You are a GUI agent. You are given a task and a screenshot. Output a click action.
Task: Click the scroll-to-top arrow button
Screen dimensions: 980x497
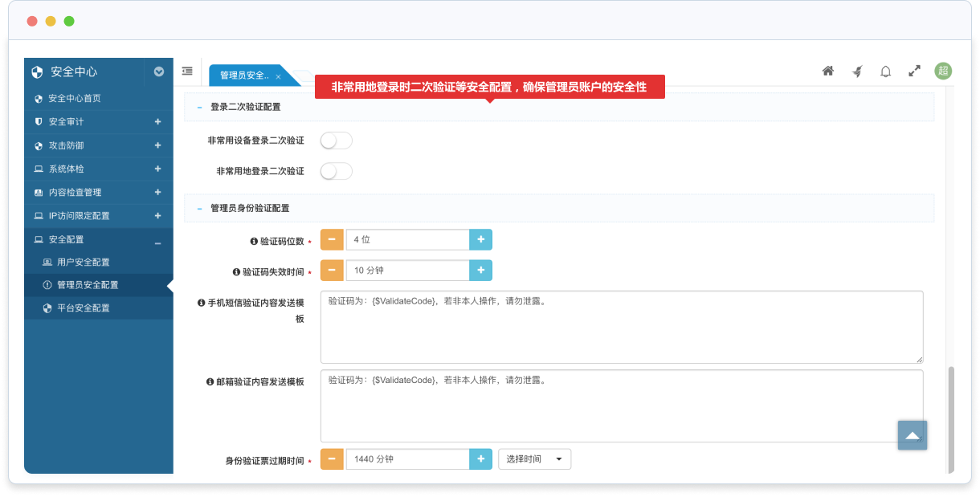[x=913, y=435]
